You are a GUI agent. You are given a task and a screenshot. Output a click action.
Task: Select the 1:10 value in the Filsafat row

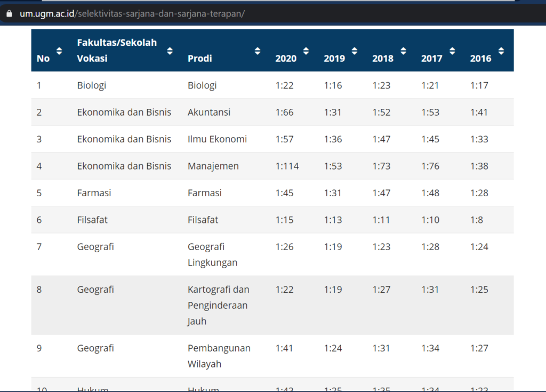430,220
